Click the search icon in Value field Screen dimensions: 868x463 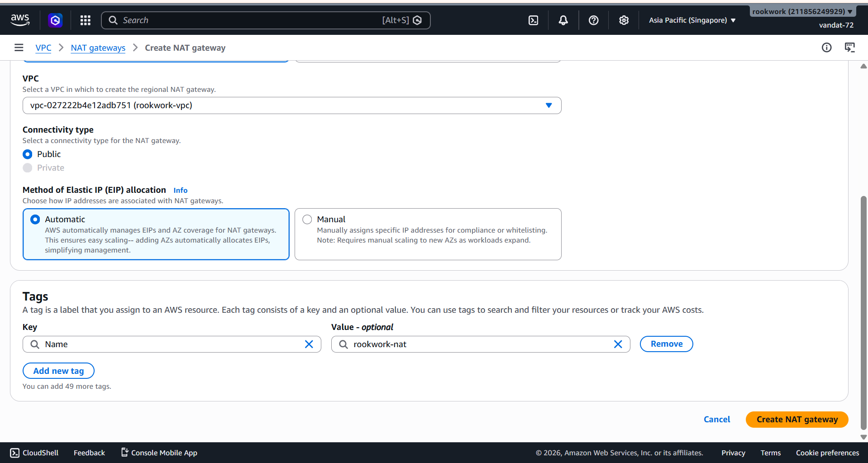(343, 344)
